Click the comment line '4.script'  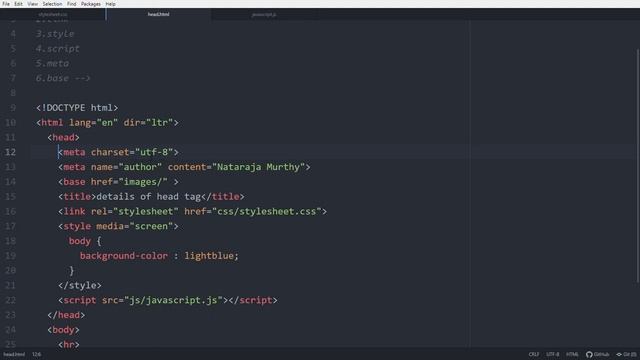point(58,49)
